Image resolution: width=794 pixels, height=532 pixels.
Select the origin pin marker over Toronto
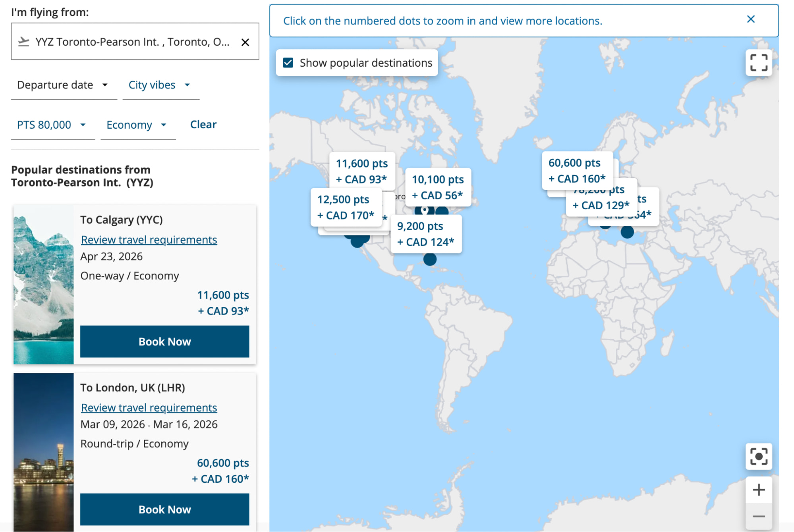(x=424, y=211)
